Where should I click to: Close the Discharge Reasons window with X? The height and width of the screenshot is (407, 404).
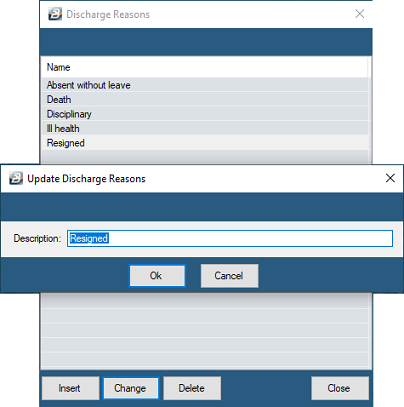point(359,14)
